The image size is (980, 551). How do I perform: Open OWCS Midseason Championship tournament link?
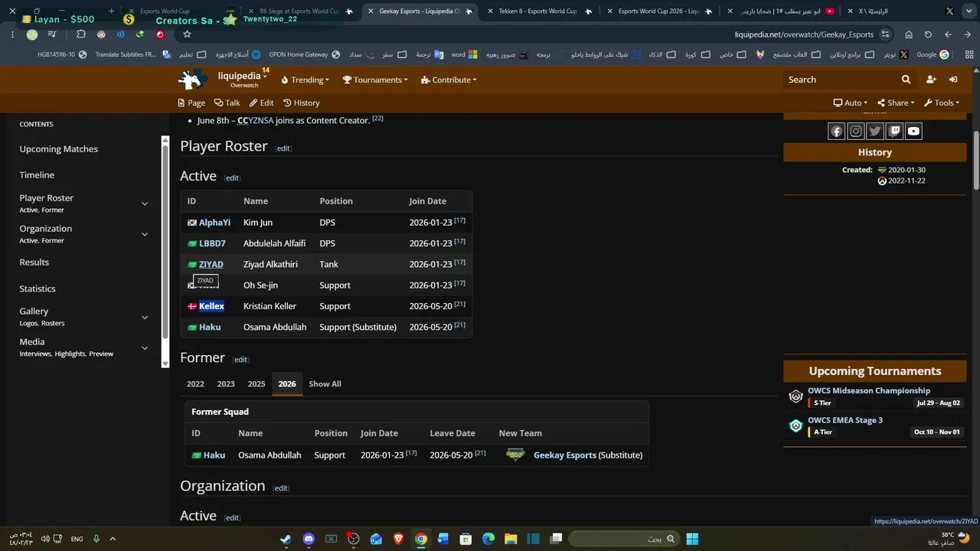869,391
